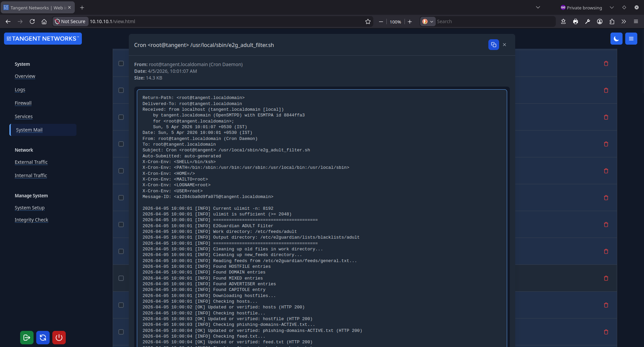Open the Firefox application menu

(636, 21)
